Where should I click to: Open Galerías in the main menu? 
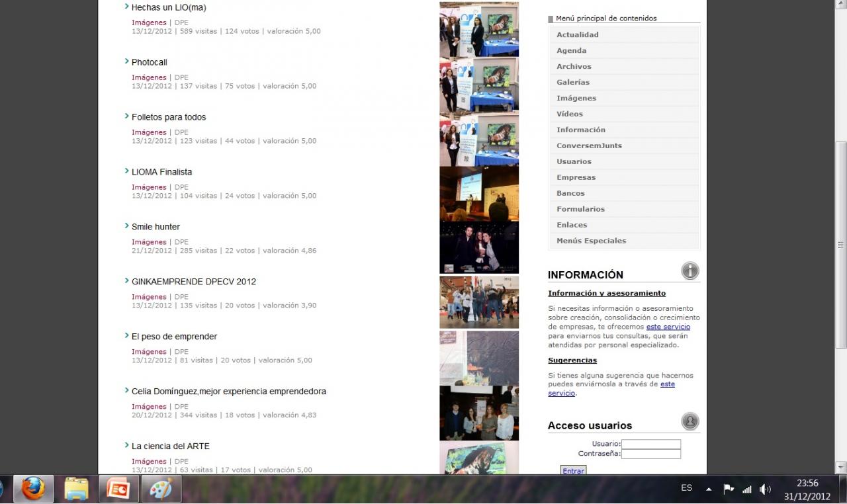point(624,82)
